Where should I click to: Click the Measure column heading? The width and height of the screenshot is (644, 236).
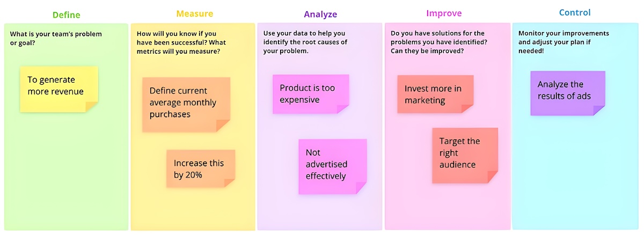tap(195, 14)
